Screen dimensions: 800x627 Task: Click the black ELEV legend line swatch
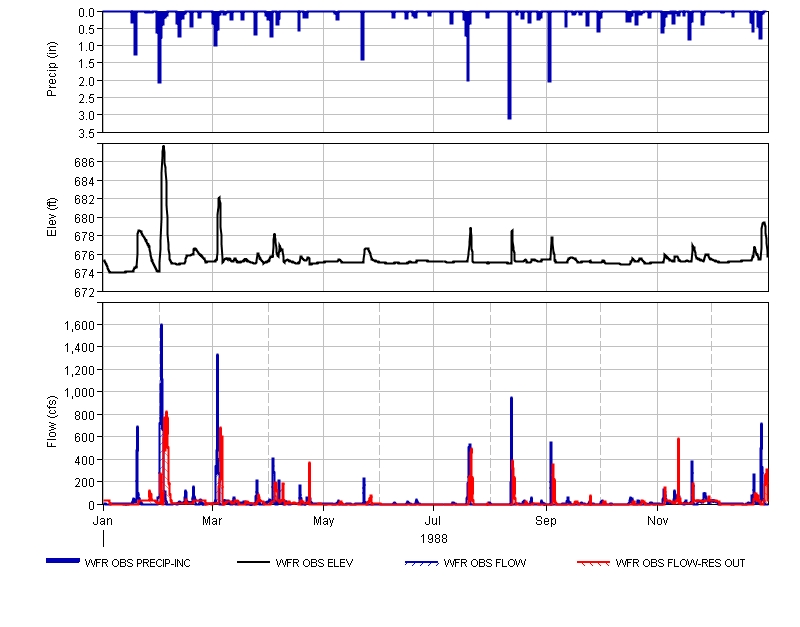pyautogui.click(x=254, y=563)
